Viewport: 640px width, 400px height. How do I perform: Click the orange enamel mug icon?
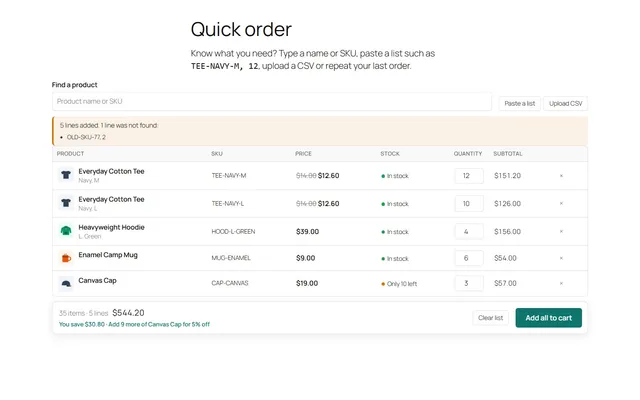click(x=66, y=258)
